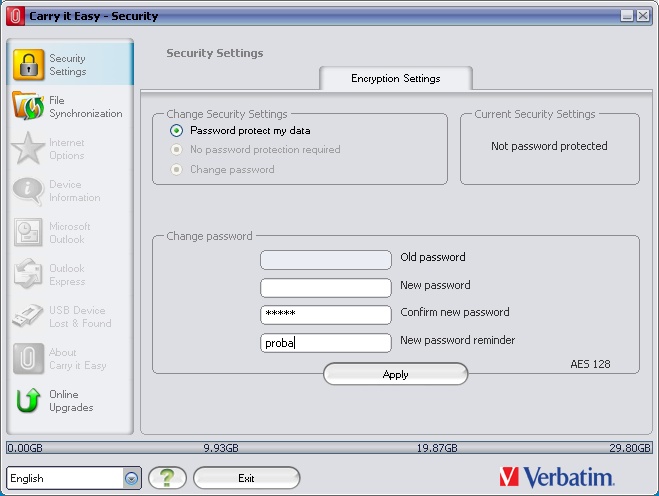This screenshot has width=659, height=496.
Task: Click the Verbatim logo
Action: pyautogui.click(x=557, y=478)
